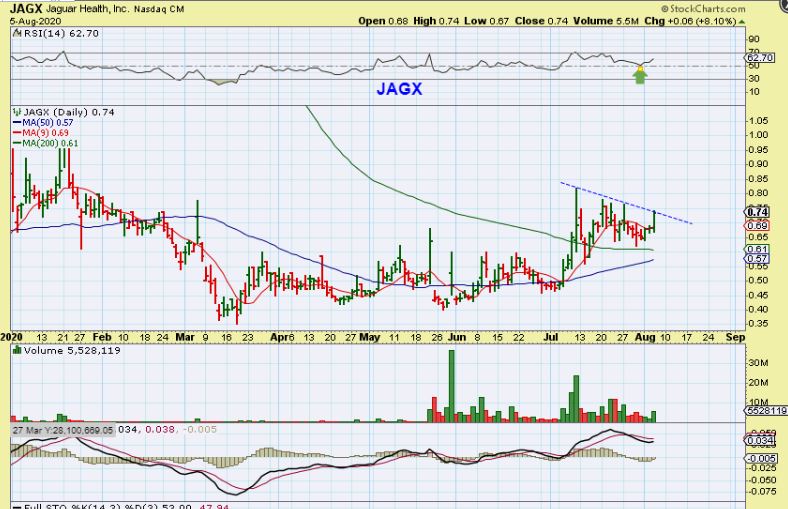Click the 0.74 last-price tag on price axis
This screenshot has width=788, height=509.
757,212
